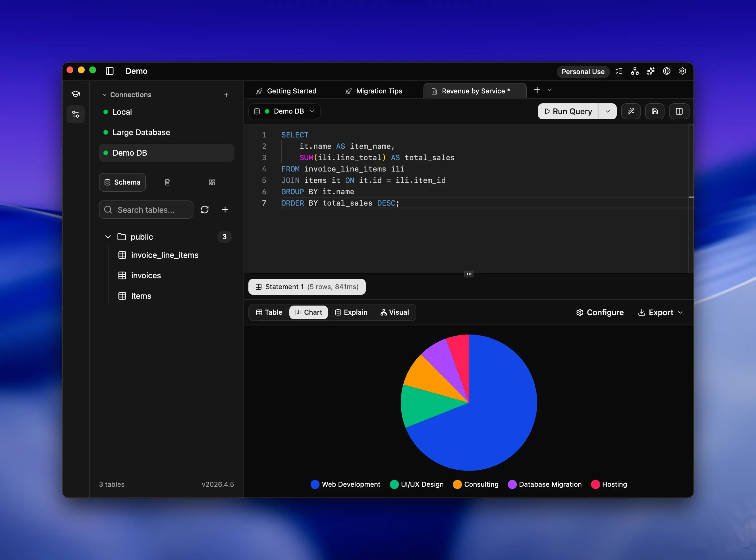This screenshot has height=560, width=756.
Task: Click the graduation cap learning icon
Action: tap(75, 93)
